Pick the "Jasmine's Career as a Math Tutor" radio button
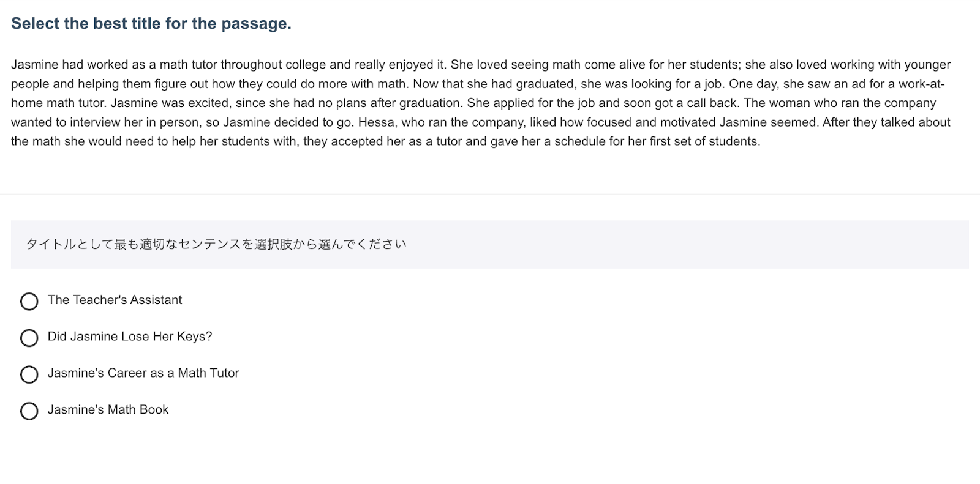 tap(29, 374)
